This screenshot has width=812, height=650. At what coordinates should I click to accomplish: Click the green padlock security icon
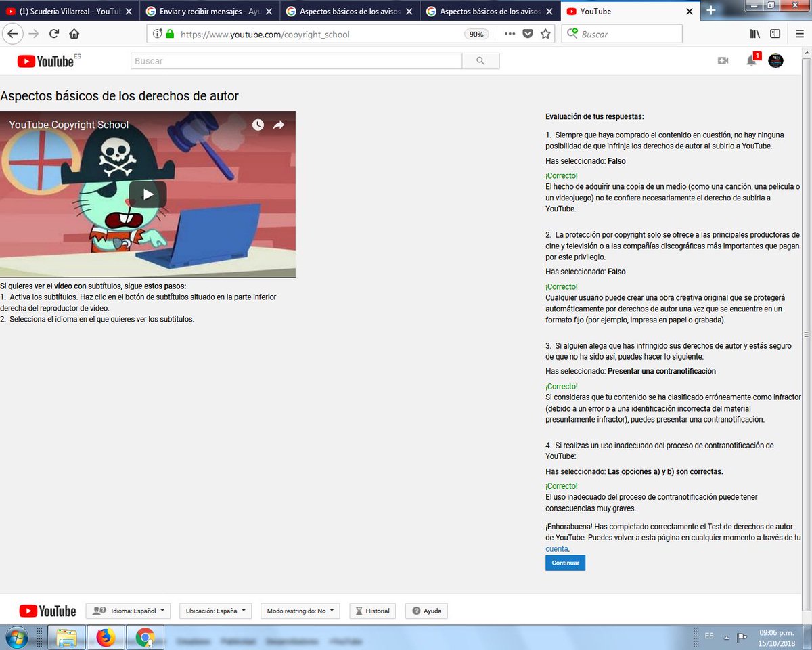point(170,34)
